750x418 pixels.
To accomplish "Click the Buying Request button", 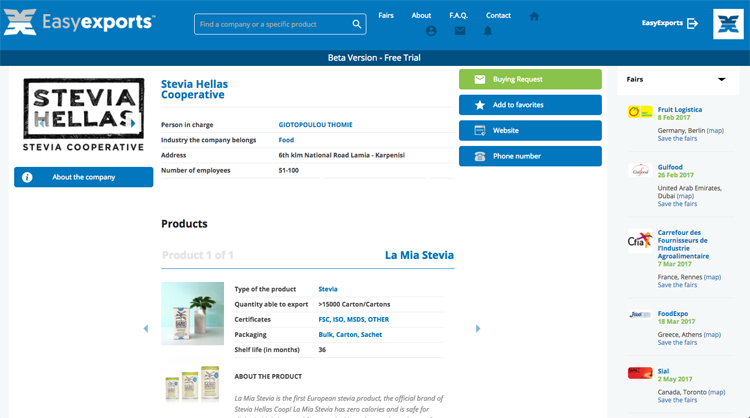I will (x=530, y=79).
